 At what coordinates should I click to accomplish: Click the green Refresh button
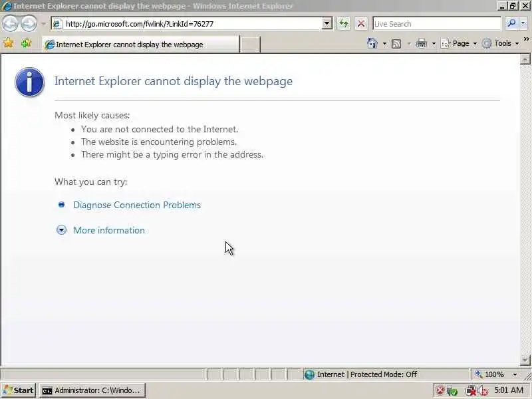point(344,24)
